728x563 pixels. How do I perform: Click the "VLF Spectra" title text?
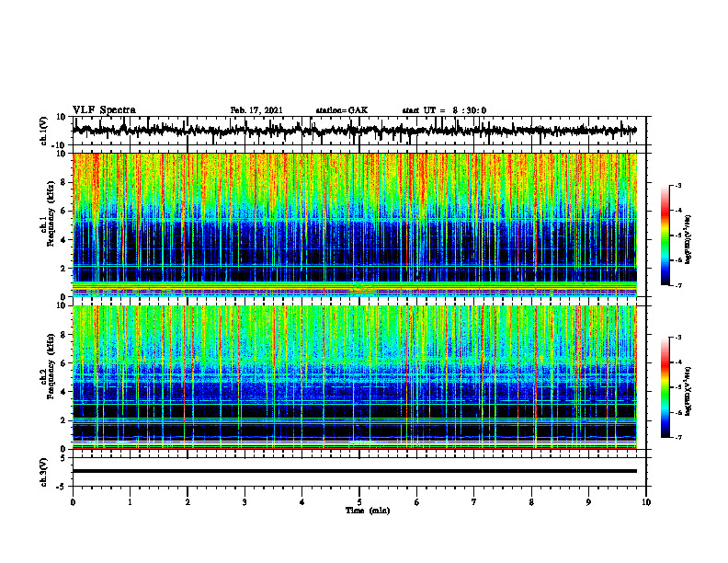click(x=104, y=110)
